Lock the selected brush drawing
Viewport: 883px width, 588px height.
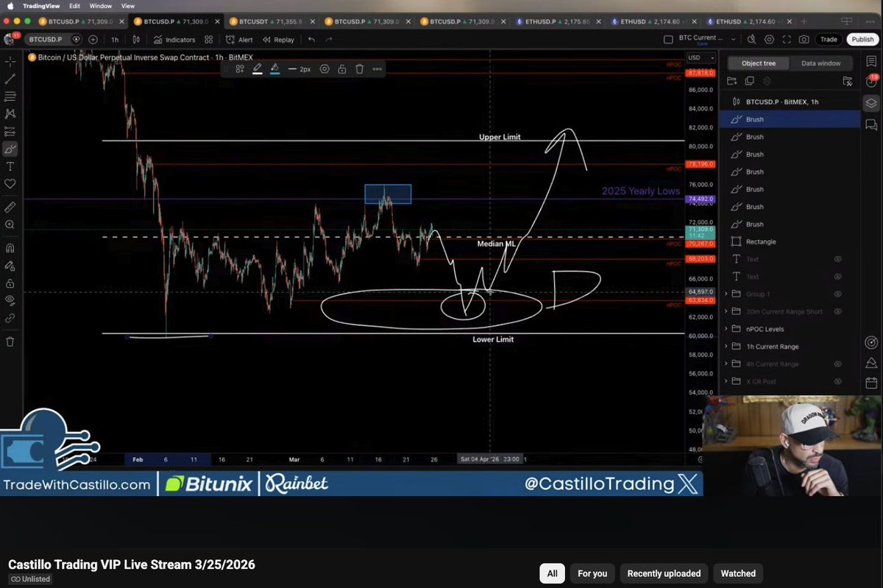click(x=342, y=68)
